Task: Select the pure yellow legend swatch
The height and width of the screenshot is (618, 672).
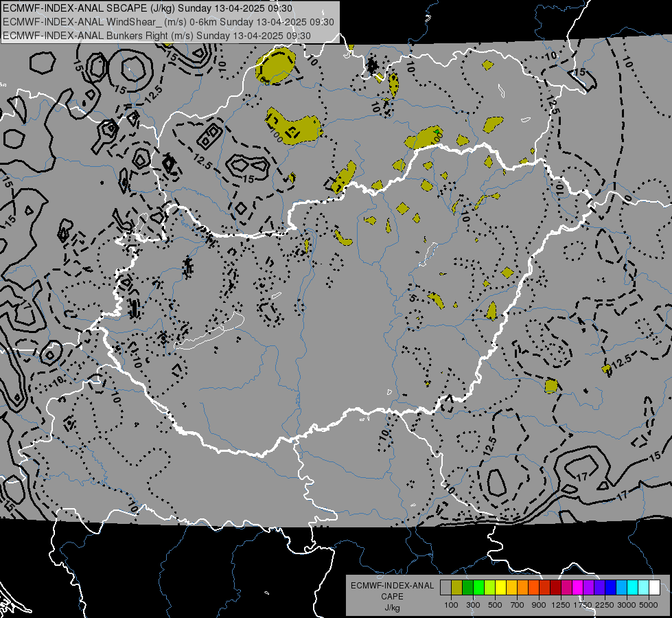Action: (500, 588)
